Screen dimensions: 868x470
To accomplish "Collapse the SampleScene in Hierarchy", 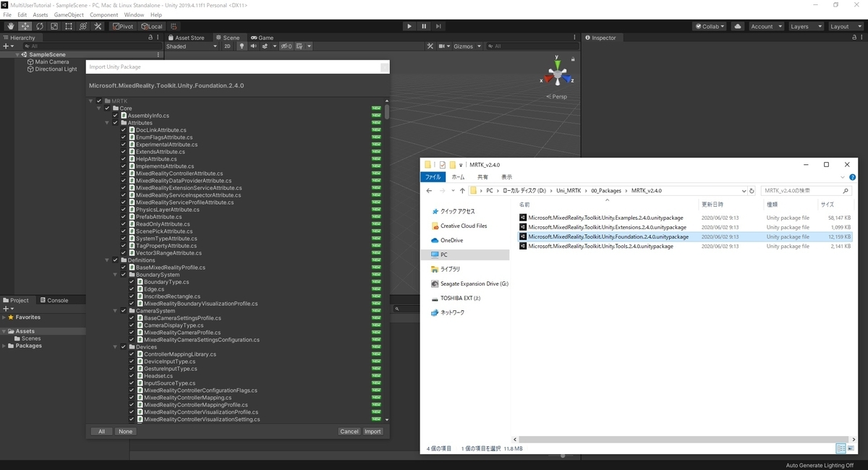I will tap(17, 54).
